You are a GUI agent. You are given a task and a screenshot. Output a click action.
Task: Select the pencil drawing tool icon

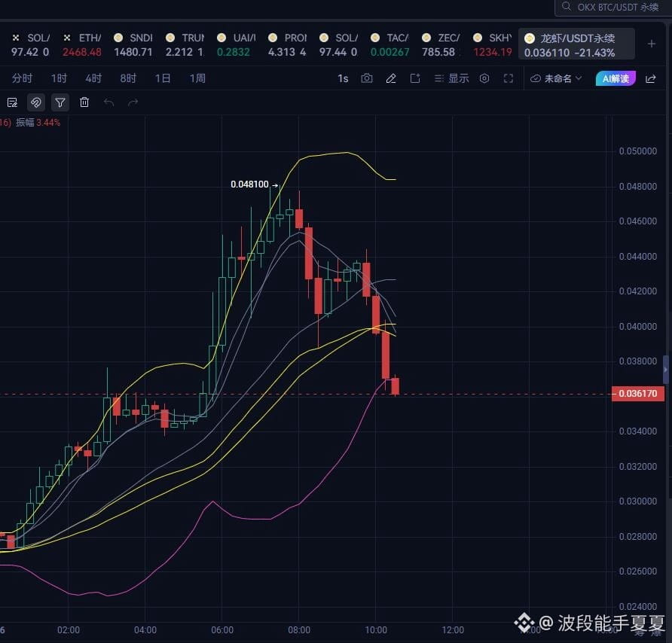[391, 78]
